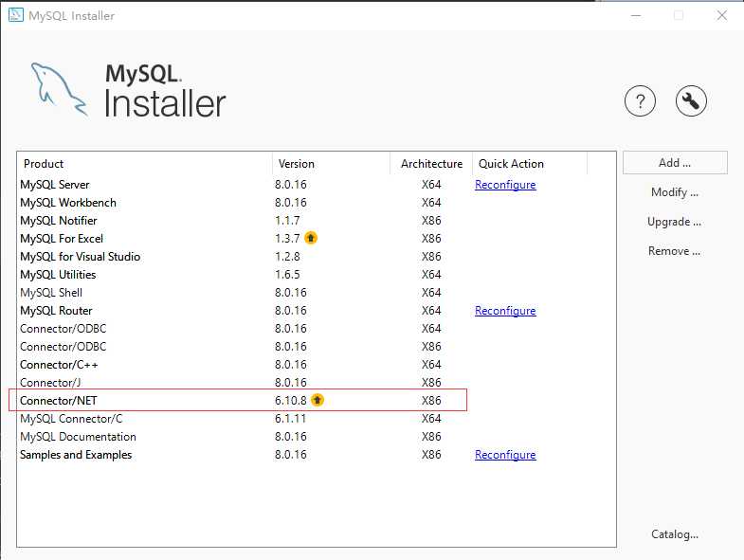Click the Add ... button
744x560 pixels.
(x=675, y=163)
